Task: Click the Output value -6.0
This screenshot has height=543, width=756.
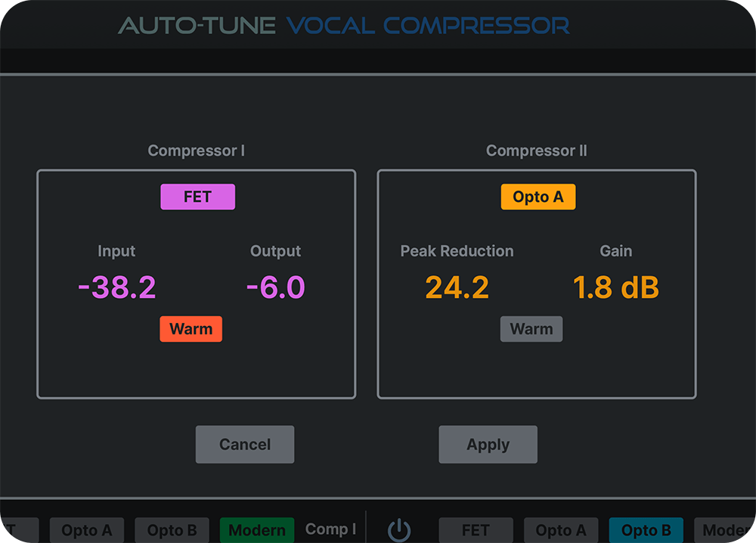Action: (x=275, y=287)
